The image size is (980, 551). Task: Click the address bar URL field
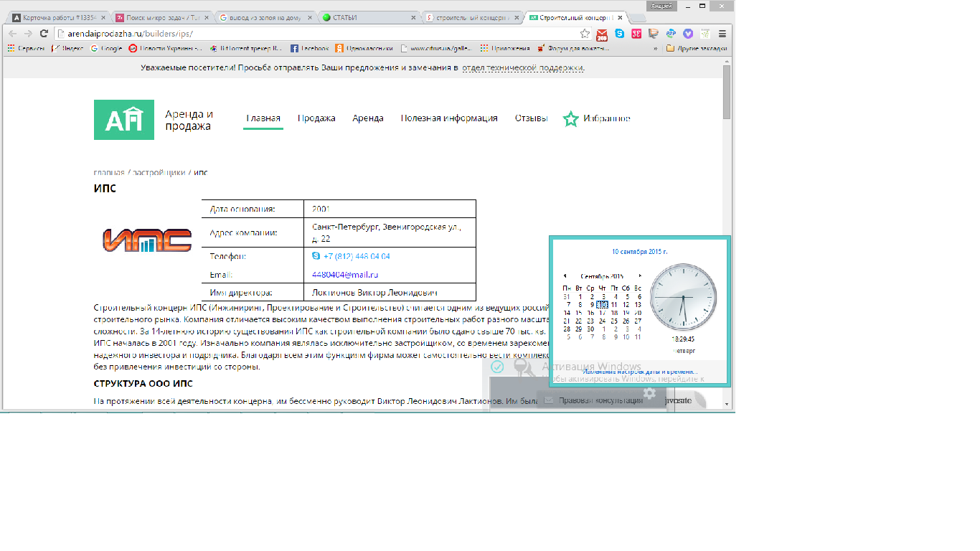coord(316,33)
